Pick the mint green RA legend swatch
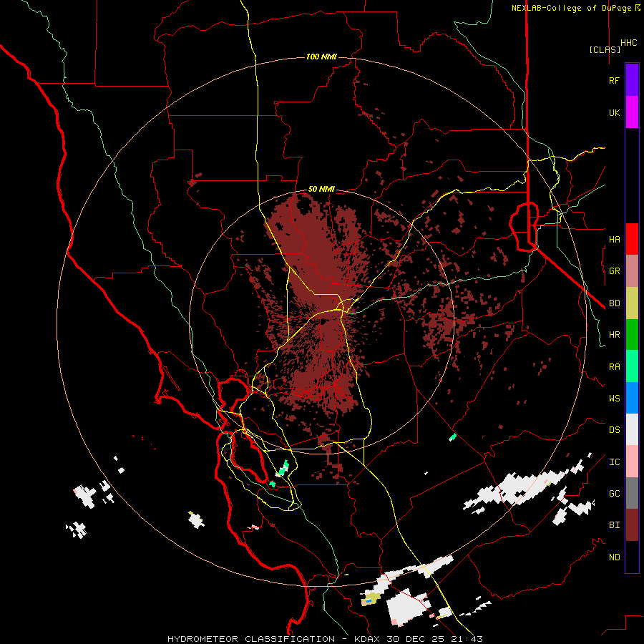The image size is (644, 644). [632, 366]
